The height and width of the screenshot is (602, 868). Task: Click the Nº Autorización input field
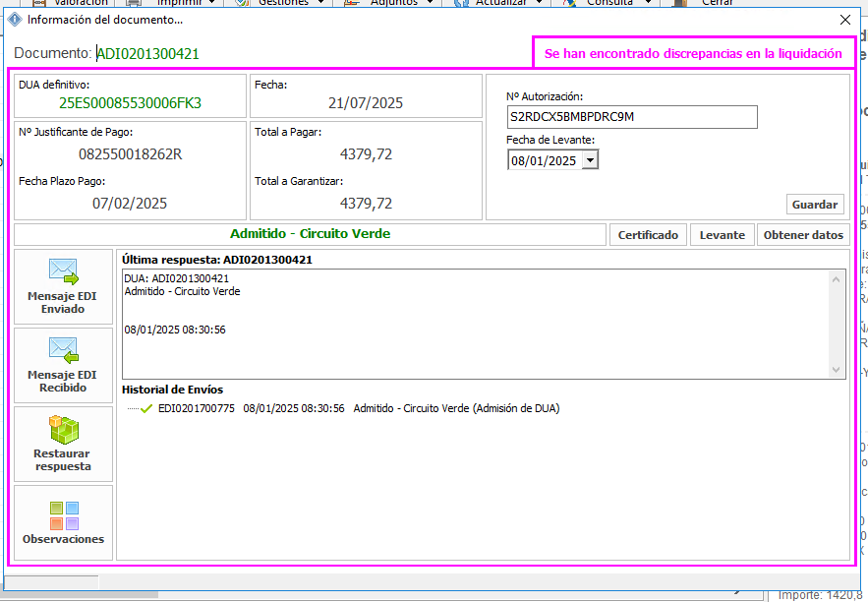632,117
